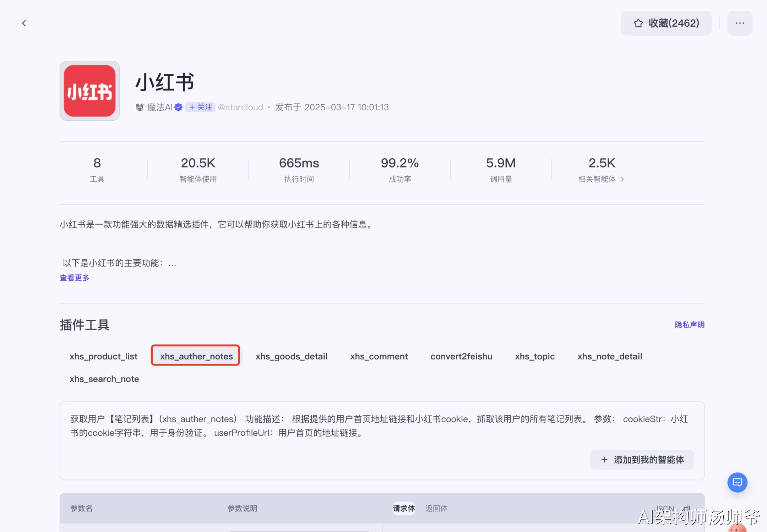767x532 pixels.
Task: Select the convert2feishu tool
Action: point(461,356)
